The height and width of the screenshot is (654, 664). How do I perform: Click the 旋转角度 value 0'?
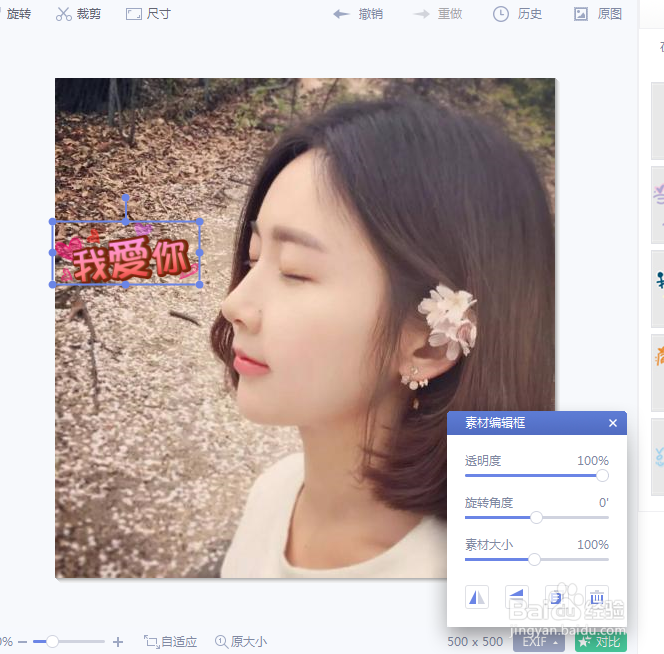click(604, 502)
